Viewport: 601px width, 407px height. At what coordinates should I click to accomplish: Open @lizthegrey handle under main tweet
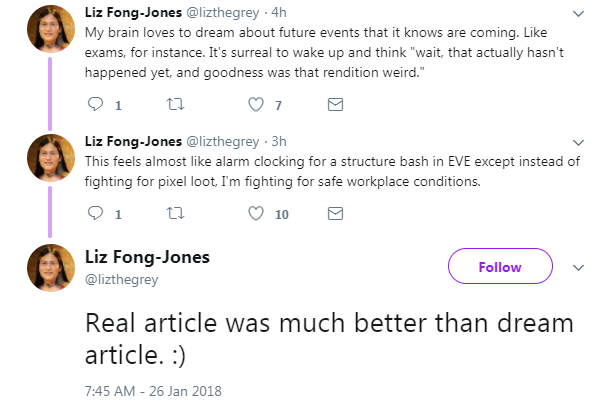point(122,279)
